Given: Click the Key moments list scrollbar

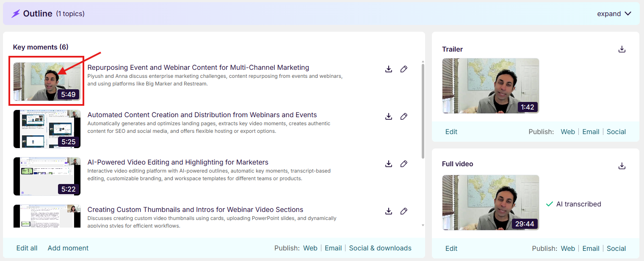Looking at the screenshot, I should click(423, 112).
